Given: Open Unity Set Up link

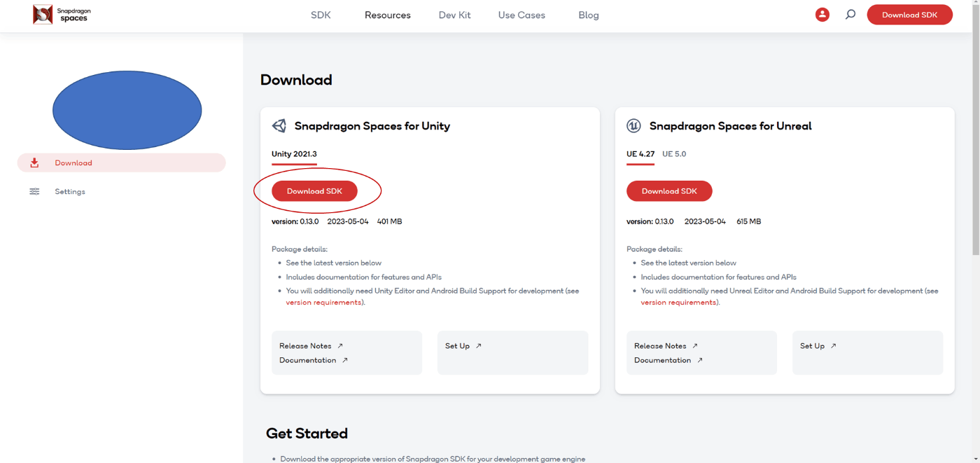Looking at the screenshot, I should coord(457,346).
